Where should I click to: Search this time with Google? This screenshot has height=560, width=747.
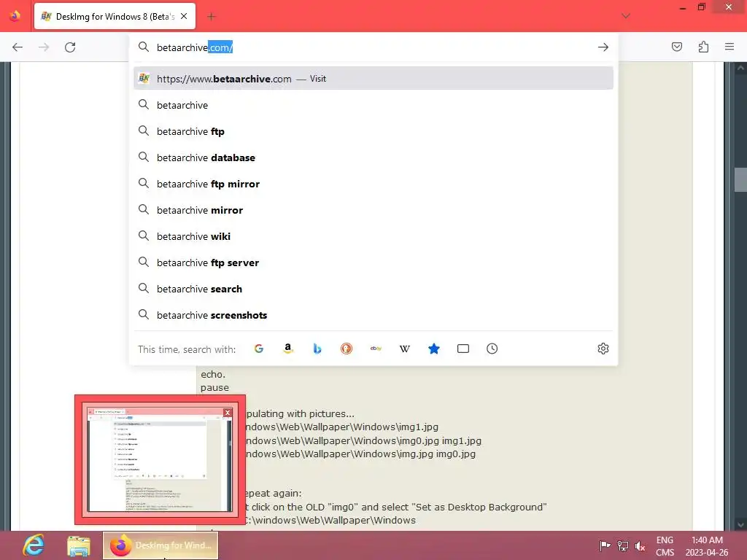click(x=259, y=349)
